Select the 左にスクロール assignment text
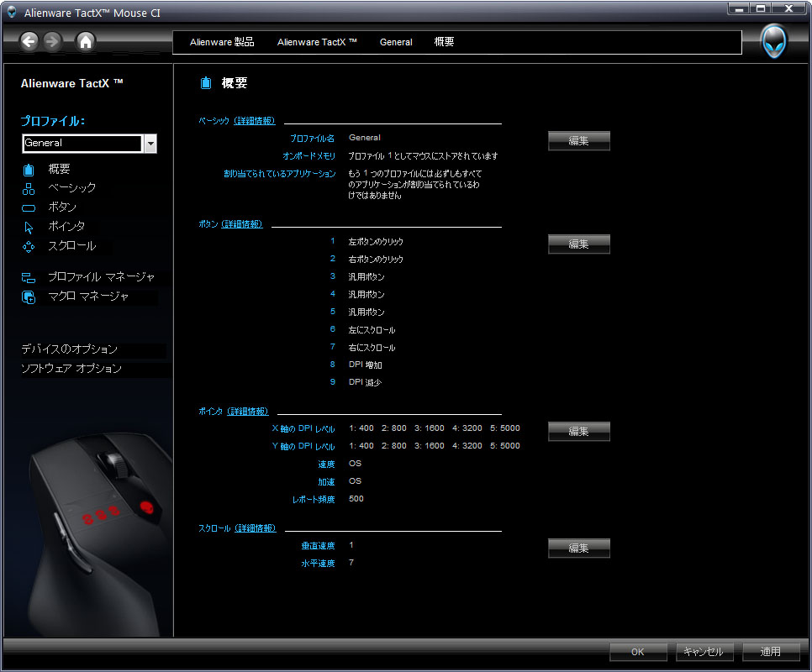Image resolution: width=812 pixels, height=672 pixels. [372, 330]
